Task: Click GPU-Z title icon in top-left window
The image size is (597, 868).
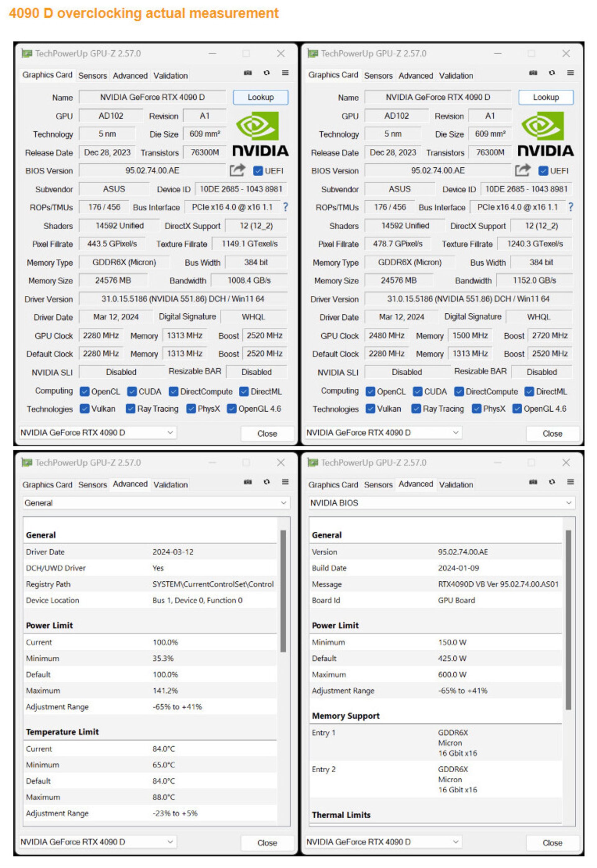Action: (27, 53)
